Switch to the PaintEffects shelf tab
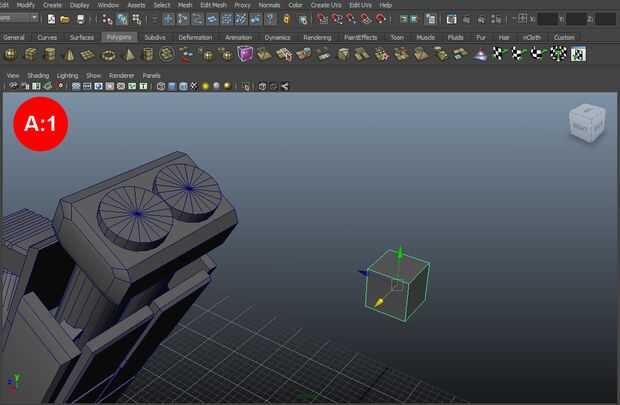The height and width of the screenshot is (405, 620). click(361, 37)
